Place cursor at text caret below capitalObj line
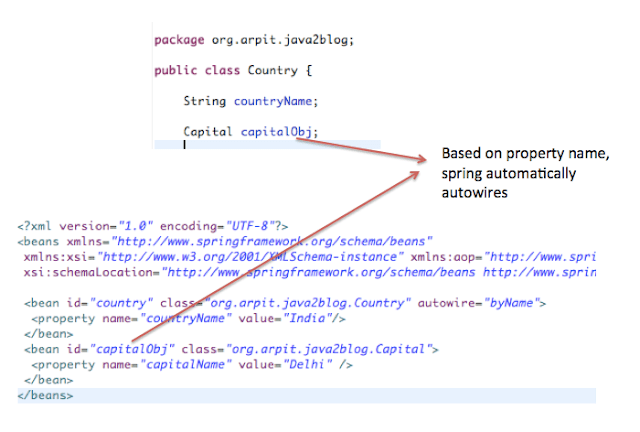 [x=185, y=146]
